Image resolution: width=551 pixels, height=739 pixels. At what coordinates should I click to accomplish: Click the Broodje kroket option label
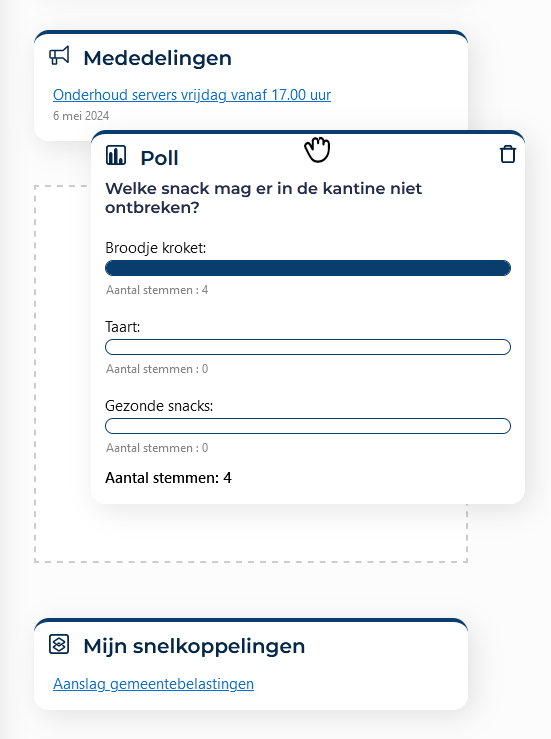coord(156,248)
